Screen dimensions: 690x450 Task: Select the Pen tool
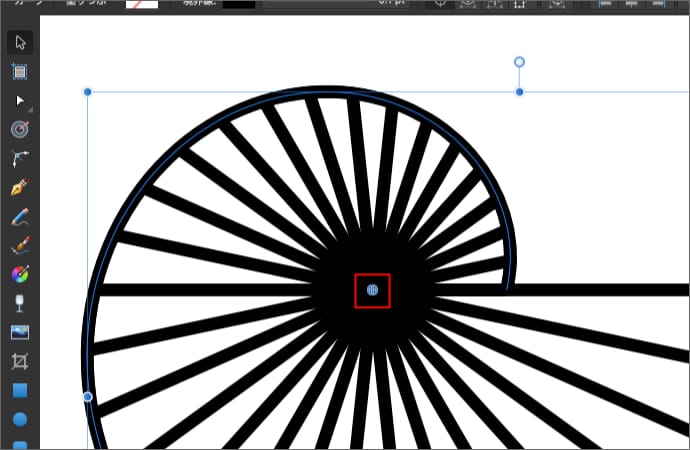coord(20,187)
